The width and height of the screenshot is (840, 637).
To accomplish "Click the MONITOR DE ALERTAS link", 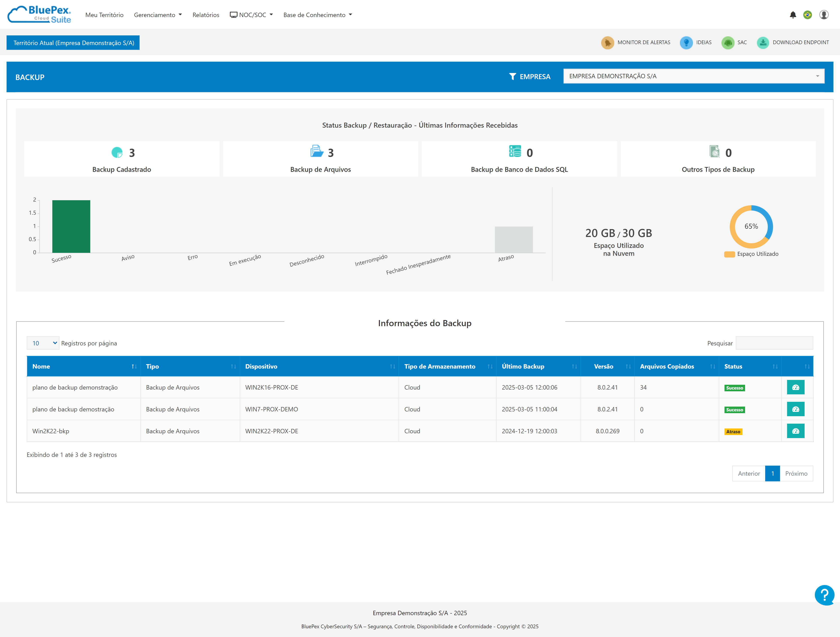I will [x=644, y=42].
